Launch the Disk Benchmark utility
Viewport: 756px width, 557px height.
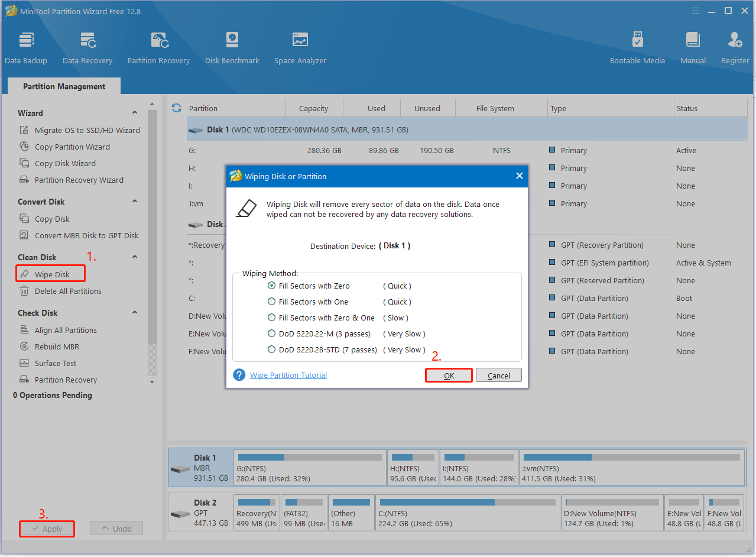point(232,46)
